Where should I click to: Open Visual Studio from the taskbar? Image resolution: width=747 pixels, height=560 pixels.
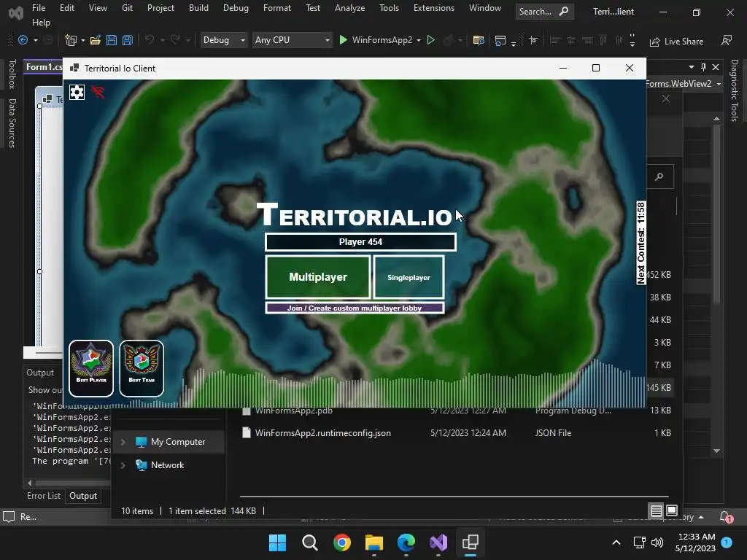(x=438, y=542)
